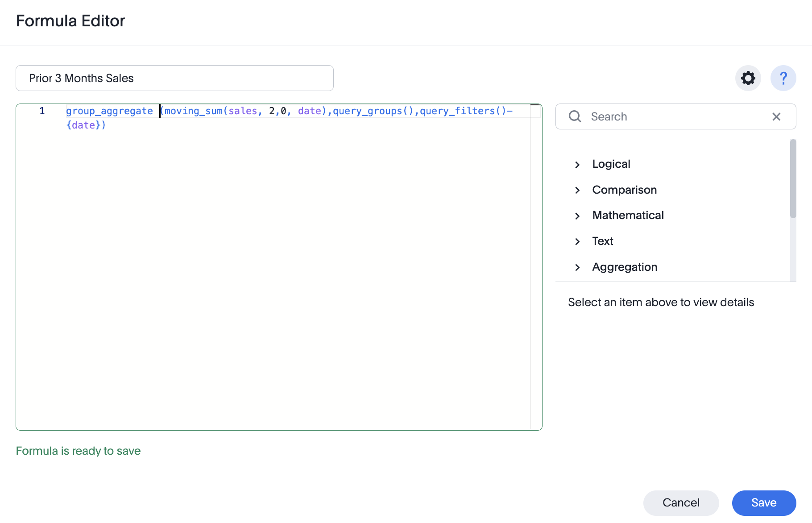Select the Aggregation category label

click(x=624, y=267)
